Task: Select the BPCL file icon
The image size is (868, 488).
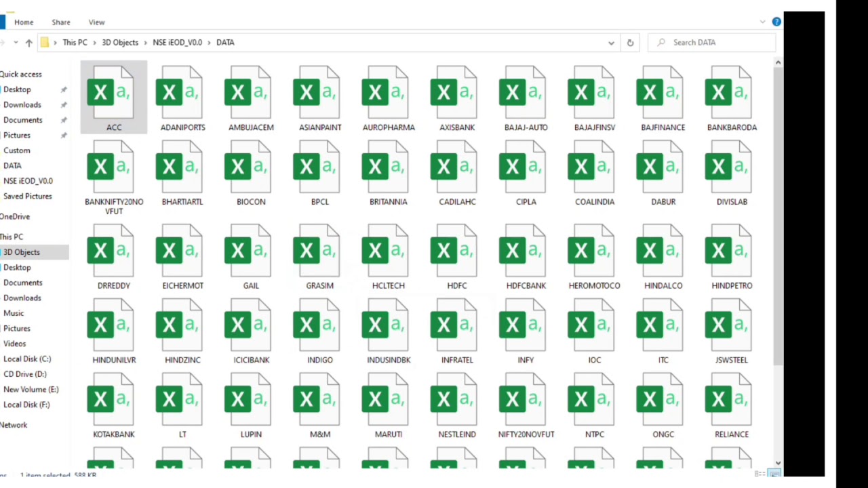Action: (x=316, y=167)
